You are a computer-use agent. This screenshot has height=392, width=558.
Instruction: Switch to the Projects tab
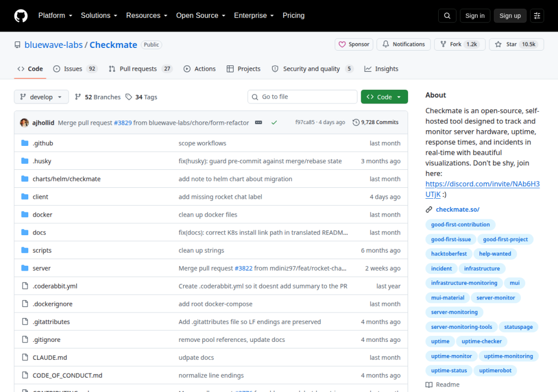tap(244, 69)
